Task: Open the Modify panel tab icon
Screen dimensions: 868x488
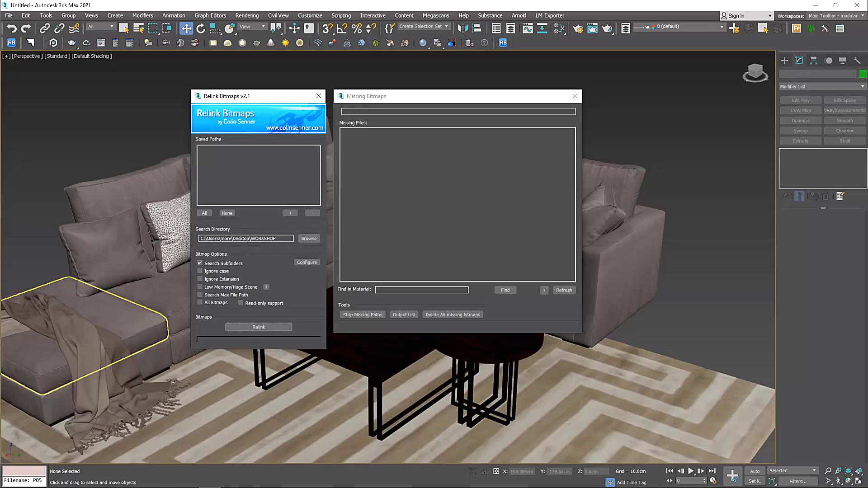Action: point(799,61)
